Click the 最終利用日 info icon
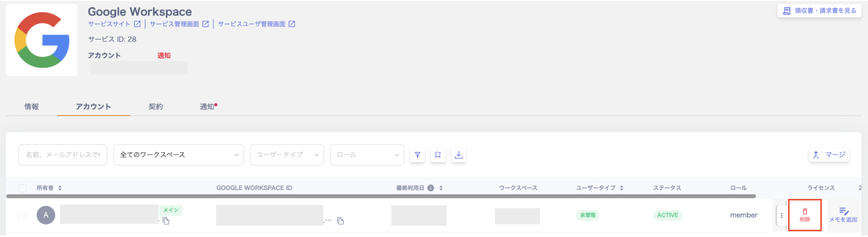 (x=431, y=188)
